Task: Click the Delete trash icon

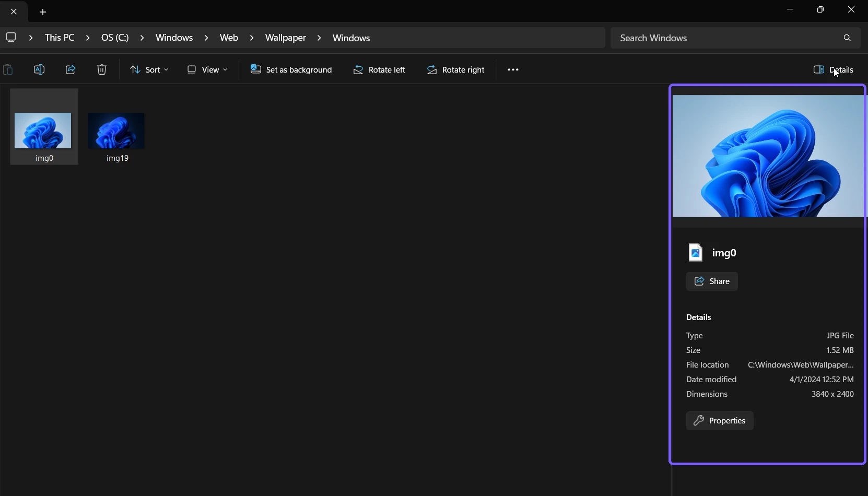Action: click(102, 69)
